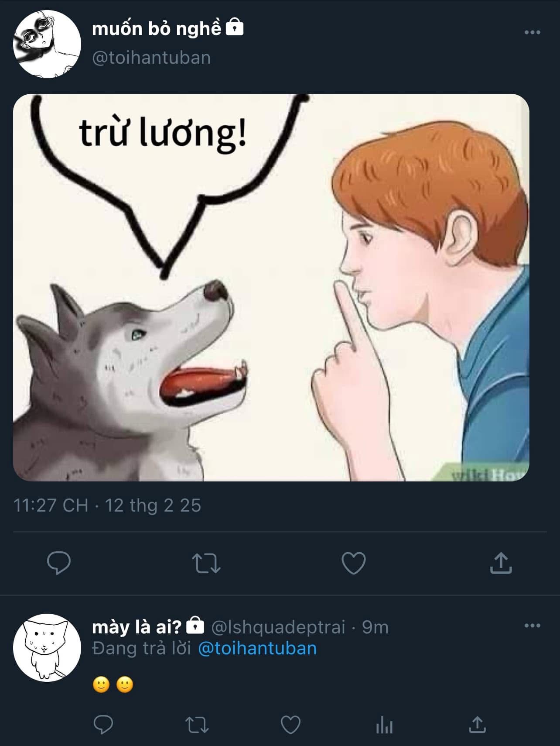Like the main tweet with the heart
Image resolution: width=560 pixels, height=746 pixels.
point(353,563)
